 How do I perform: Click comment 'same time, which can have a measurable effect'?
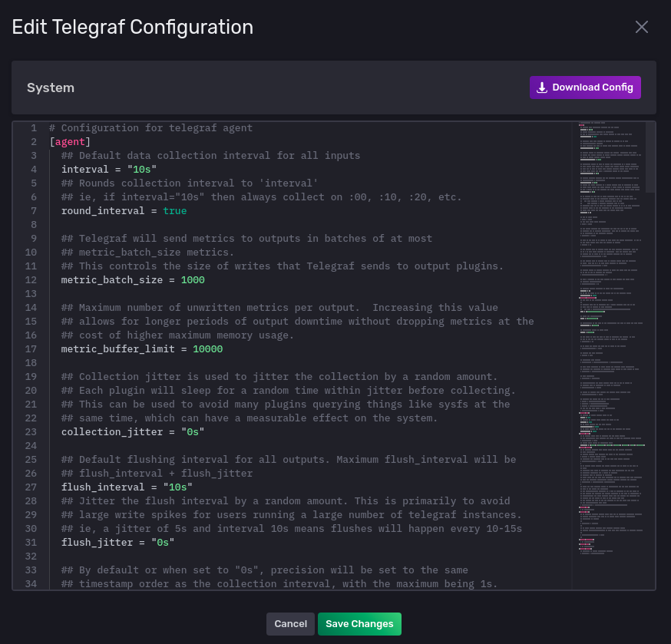coord(250,418)
